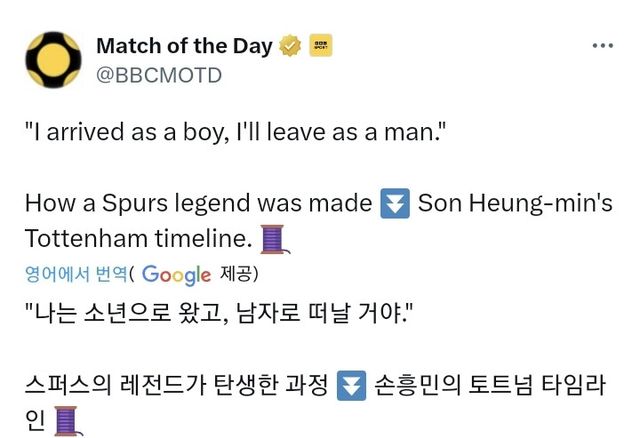
Task: Open the three-dot more options menu
Action: point(603,46)
